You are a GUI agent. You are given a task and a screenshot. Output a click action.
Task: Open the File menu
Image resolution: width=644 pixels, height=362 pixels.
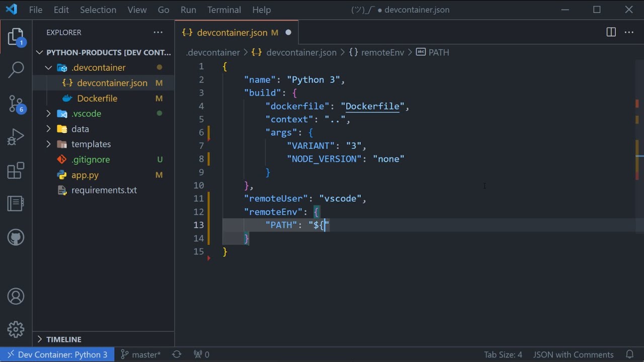[36, 10]
